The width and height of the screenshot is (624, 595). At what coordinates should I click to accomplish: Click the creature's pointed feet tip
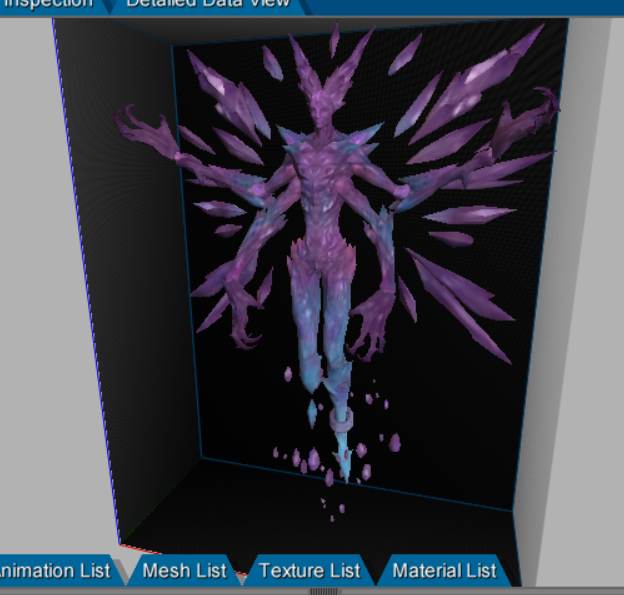click(x=346, y=470)
